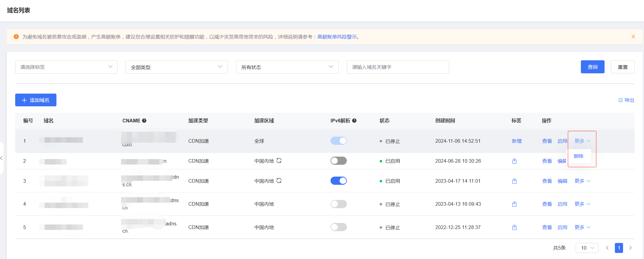Open the 高额账单风险警示 link
The image size is (644, 259).
click(x=337, y=37)
